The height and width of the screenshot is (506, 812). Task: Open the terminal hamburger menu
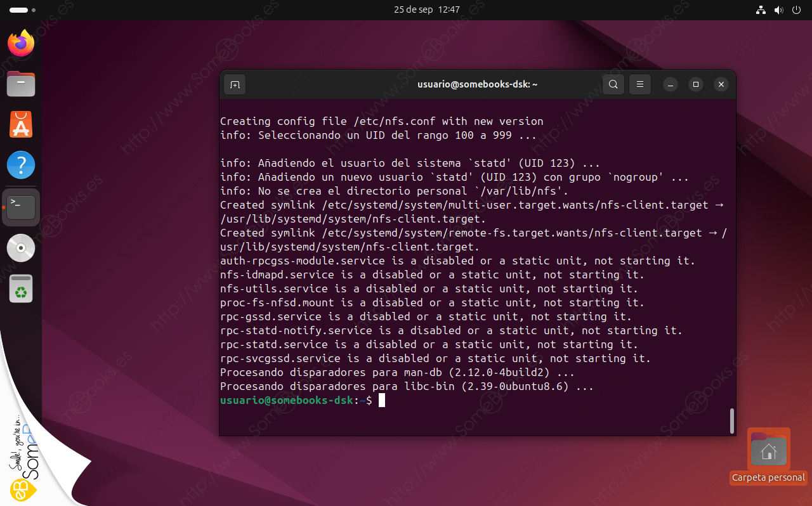[x=640, y=84]
